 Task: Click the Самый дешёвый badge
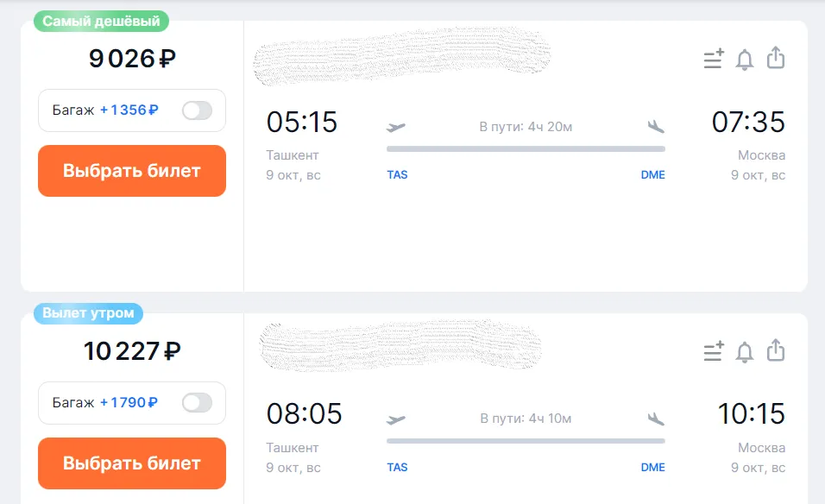[101, 22]
